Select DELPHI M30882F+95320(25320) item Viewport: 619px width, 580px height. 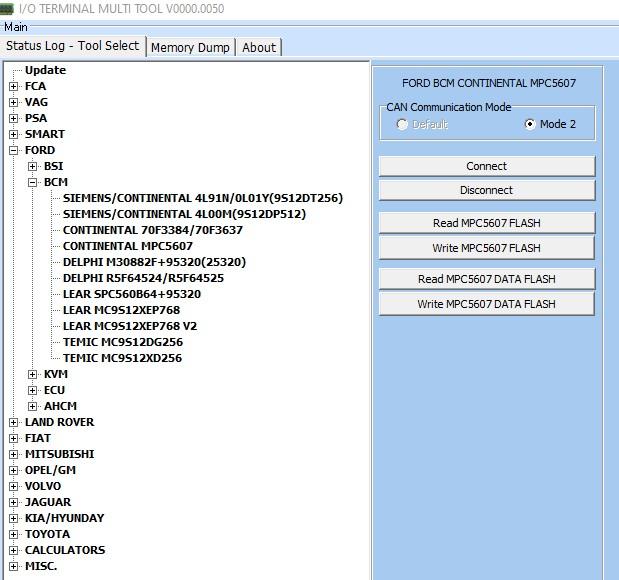[154, 262]
